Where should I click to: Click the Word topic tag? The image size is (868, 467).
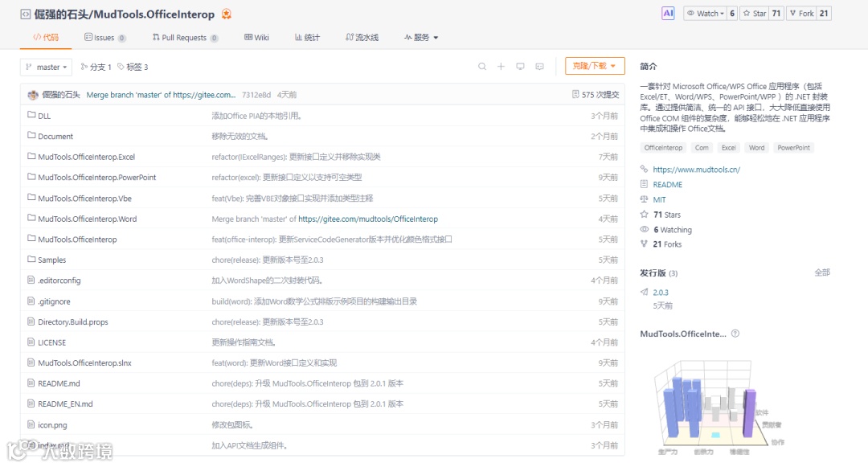757,148
